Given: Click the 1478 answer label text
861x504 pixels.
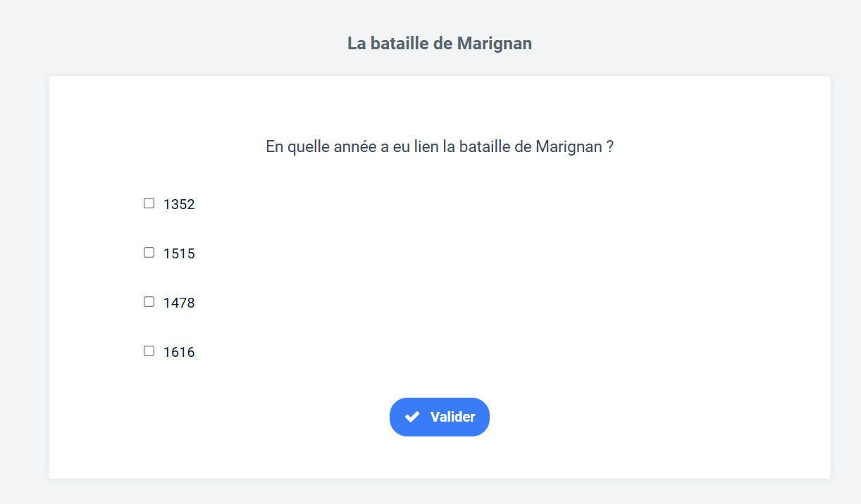Looking at the screenshot, I should coord(179,303).
